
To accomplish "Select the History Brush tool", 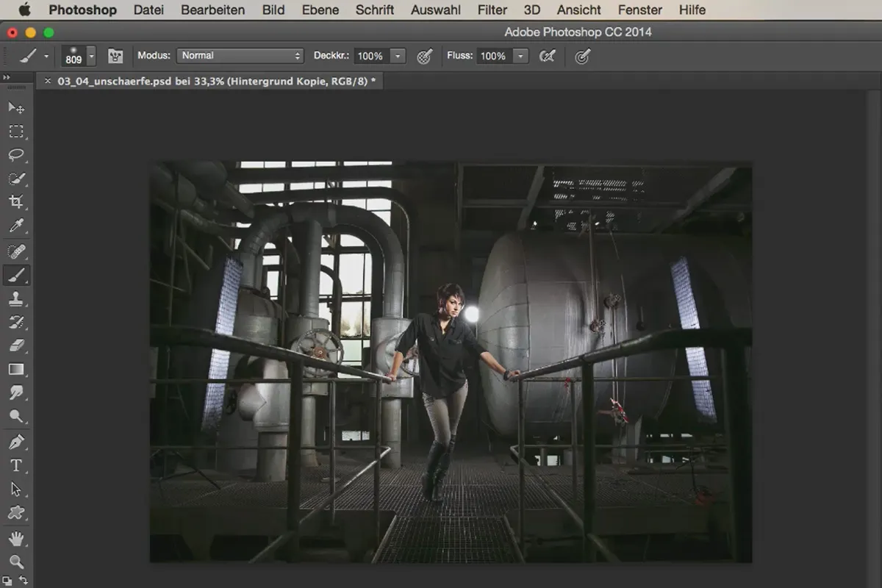I will coord(16,322).
